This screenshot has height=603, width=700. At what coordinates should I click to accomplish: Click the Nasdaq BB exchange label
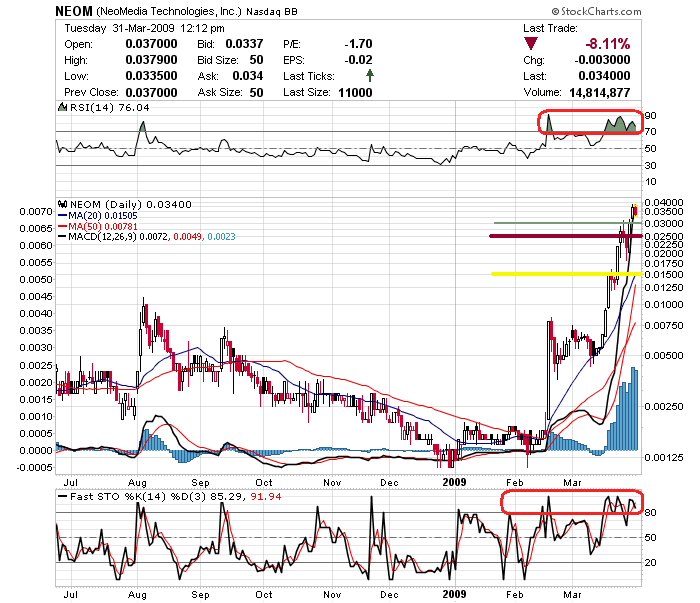[x=272, y=12]
